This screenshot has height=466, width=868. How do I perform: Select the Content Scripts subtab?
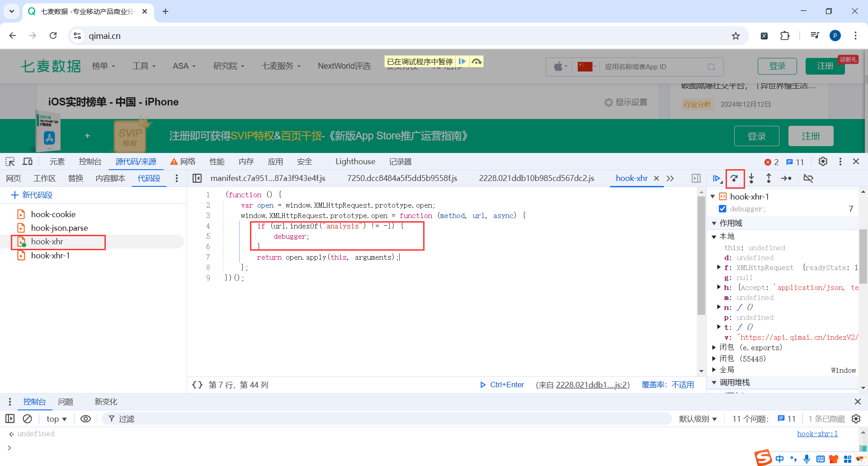pyautogui.click(x=110, y=178)
